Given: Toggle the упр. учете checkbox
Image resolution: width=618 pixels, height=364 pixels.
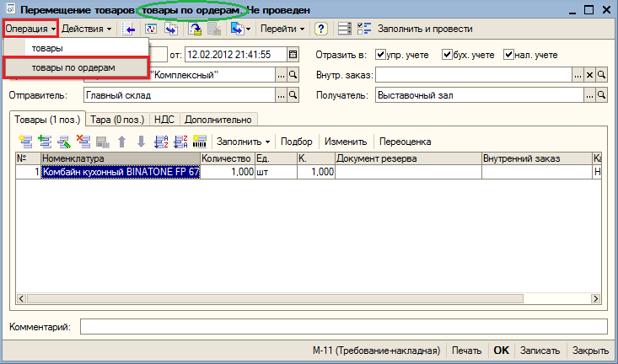Looking at the screenshot, I should 380,55.
